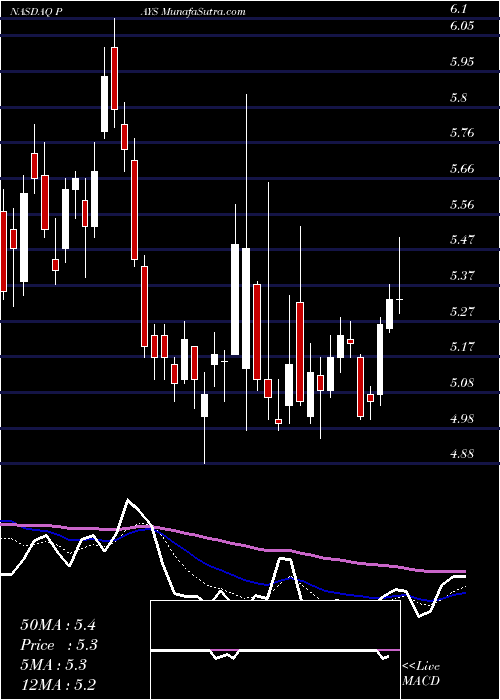The image size is (500, 700).
Task: Click the 6.1 top axis label
Action: tap(458, 9)
